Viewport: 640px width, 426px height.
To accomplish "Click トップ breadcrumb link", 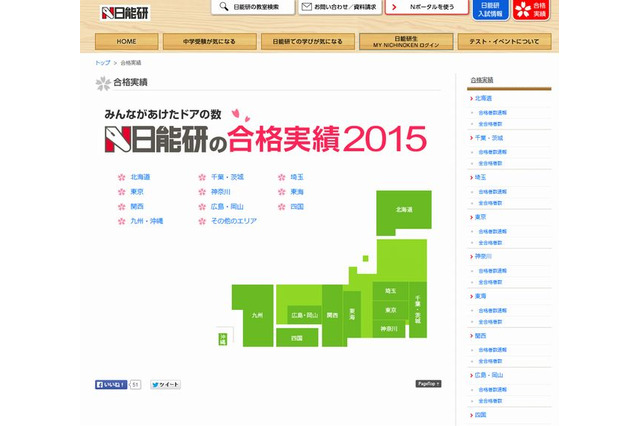I will coord(102,63).
